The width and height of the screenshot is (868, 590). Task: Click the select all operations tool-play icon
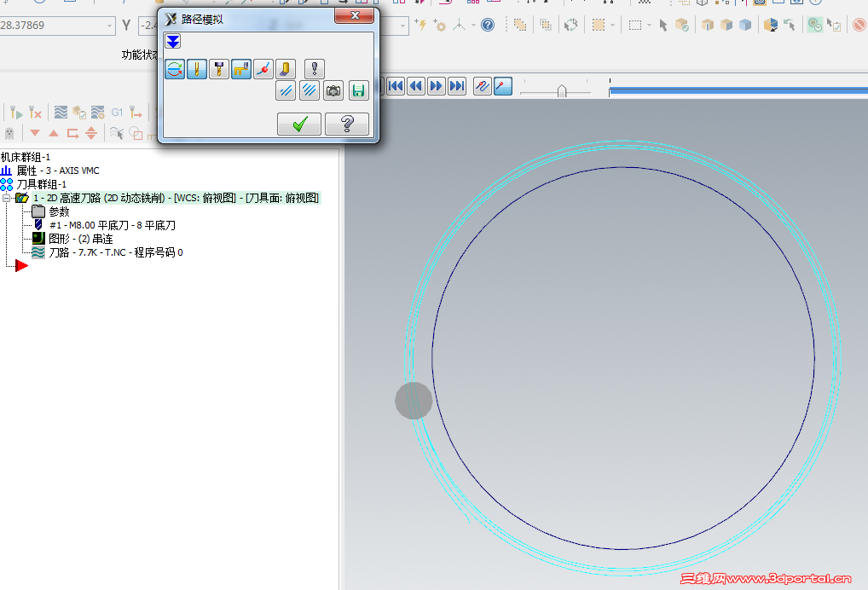[x=16, y=113]
